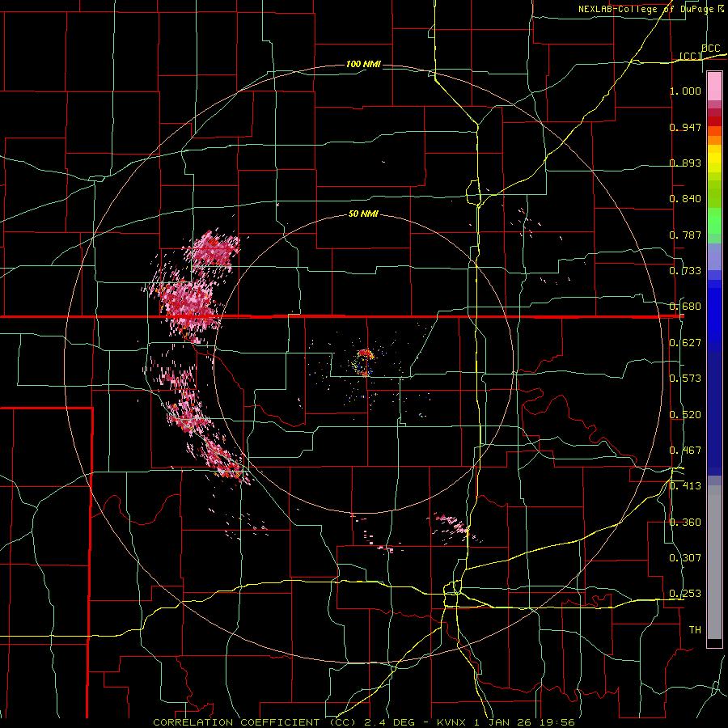Click the 0.787 legend value

[685, 235]
